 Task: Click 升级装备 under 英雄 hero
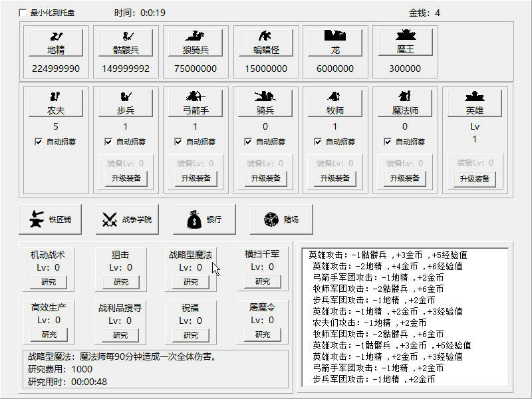click(473, 178)
